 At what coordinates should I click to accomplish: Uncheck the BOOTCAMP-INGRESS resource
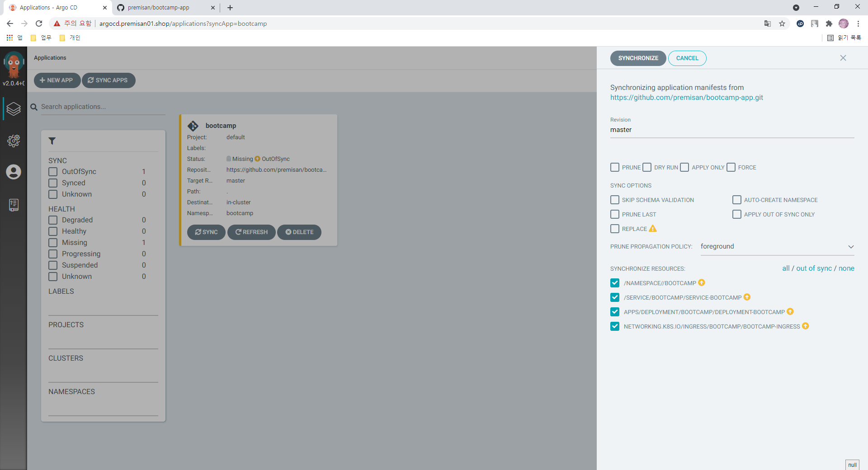point(615,326)
